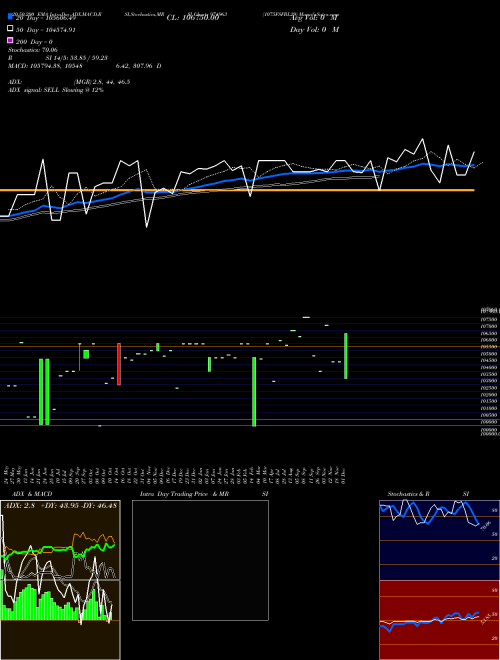
Task: Open the red RSI chart panel
Action: click(x=439, y=620)
